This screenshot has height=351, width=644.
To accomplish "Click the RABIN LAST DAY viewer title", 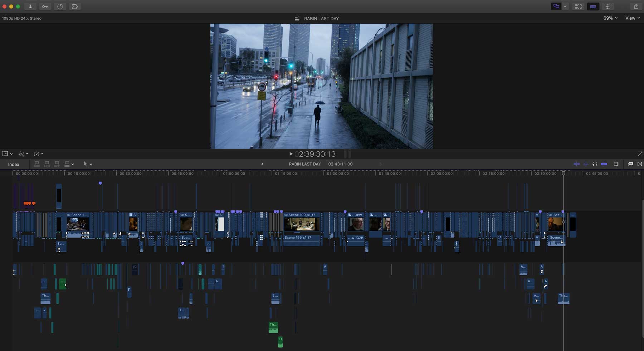I will 321,18.
